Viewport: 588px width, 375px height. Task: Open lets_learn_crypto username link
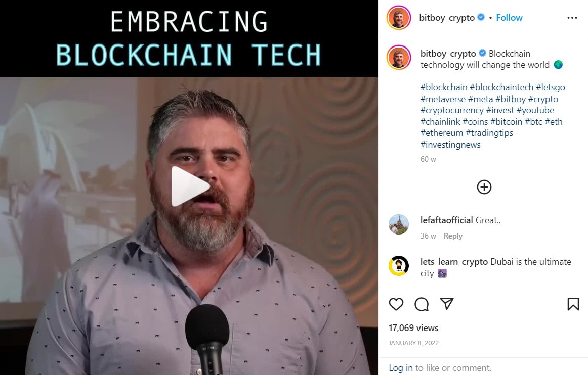click(x=454, y=261)
